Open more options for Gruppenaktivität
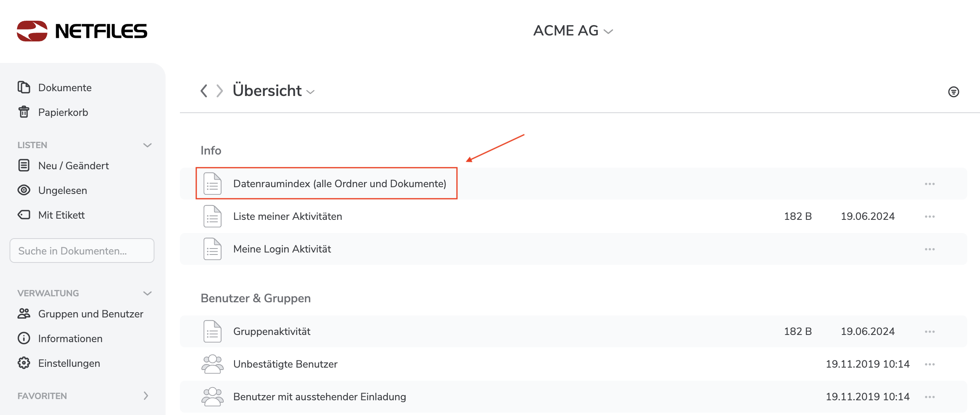Viewport: 980px width, 415px height. point(929,332)
